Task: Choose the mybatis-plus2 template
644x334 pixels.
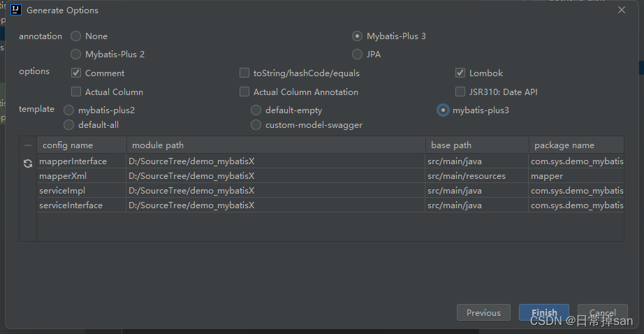Action: coord(68,110)
